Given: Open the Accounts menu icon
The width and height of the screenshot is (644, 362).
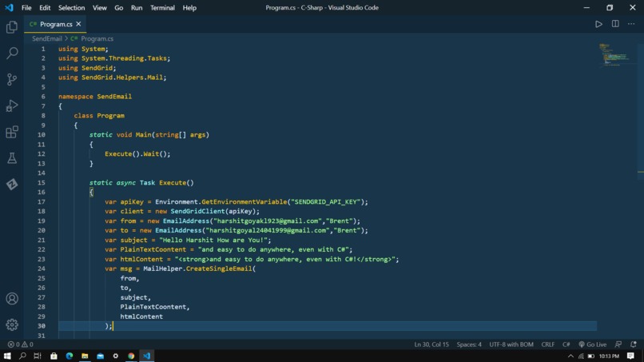Looking at the screenshot, I should pos(12,299).
